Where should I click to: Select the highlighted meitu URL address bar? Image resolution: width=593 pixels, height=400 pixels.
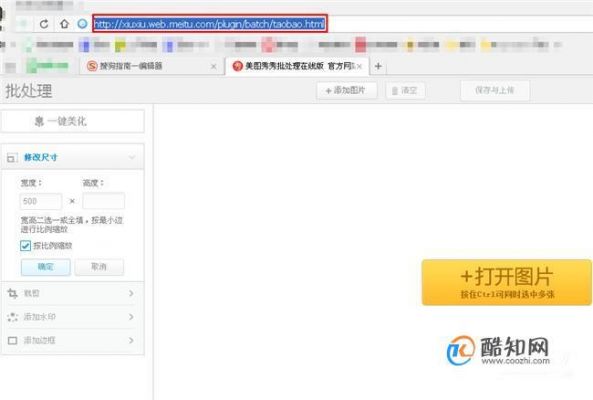210,24
